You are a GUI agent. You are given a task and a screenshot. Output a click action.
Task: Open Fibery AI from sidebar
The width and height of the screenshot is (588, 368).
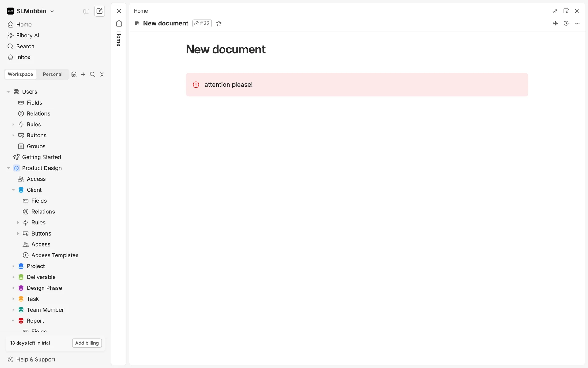pos(28,35)
